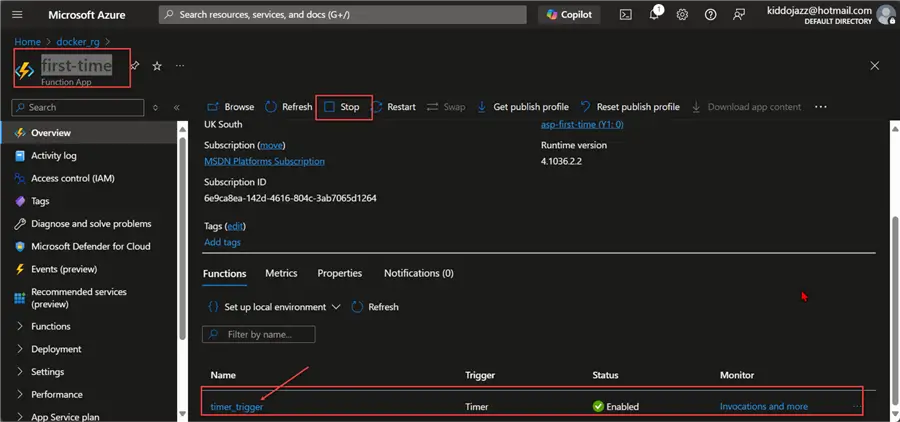
Task: Launch Cloud Shell from top bar
Action: 626,15
